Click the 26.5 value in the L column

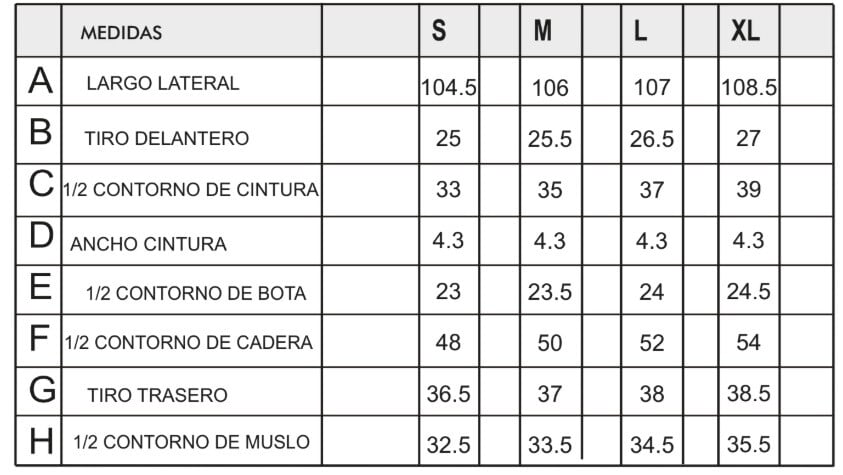[x=652, y=139]
